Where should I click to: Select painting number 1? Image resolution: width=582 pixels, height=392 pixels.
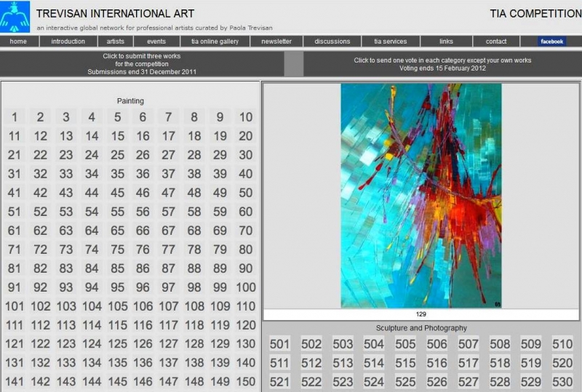15,117
